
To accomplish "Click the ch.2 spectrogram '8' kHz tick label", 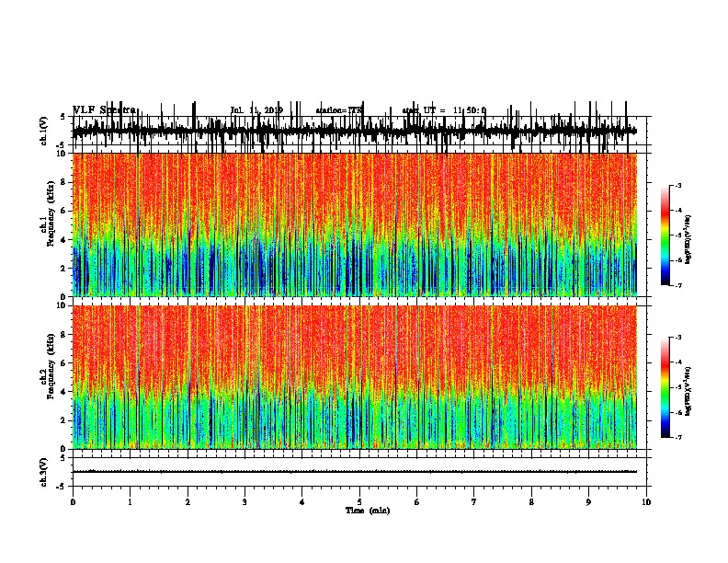I will click(64, 335).
